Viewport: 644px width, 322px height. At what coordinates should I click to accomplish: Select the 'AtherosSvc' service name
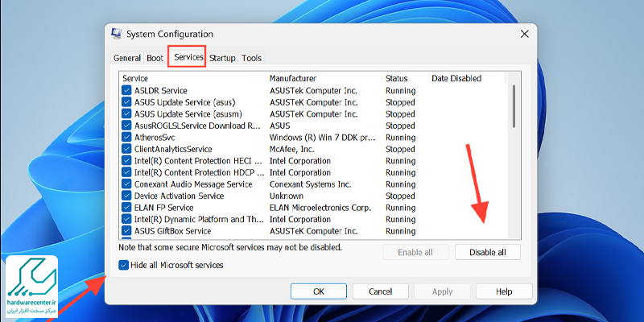155,138
